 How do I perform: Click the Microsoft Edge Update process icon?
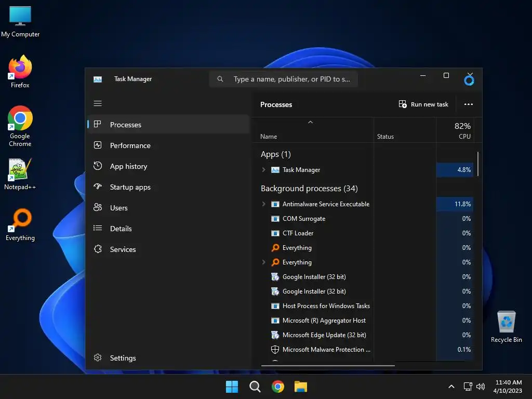pos(275,335)
